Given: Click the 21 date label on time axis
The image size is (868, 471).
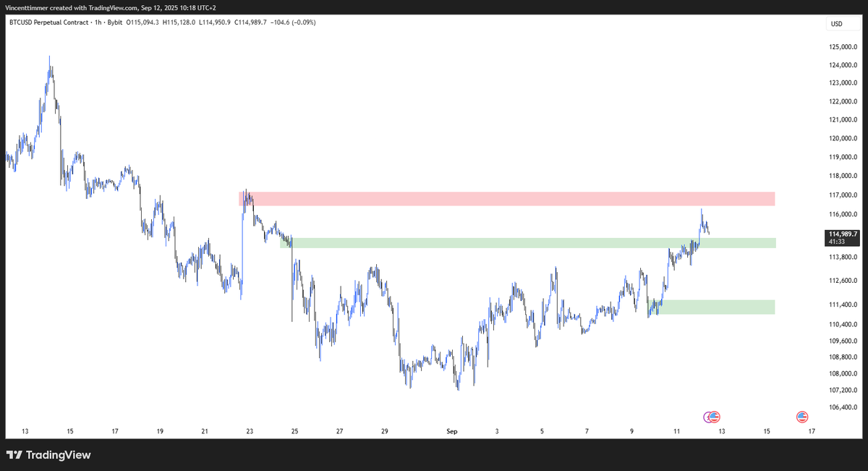Looking at the screenshot, I should point(205,432).
